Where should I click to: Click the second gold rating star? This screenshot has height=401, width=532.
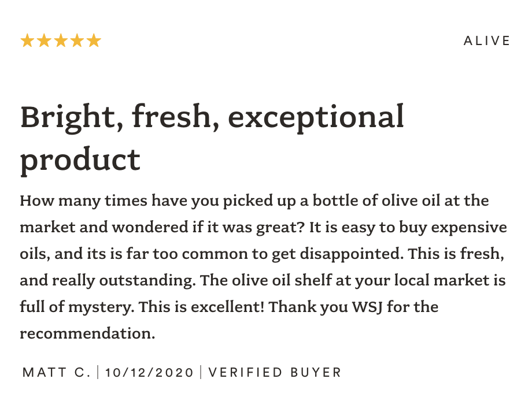(44, 40)
